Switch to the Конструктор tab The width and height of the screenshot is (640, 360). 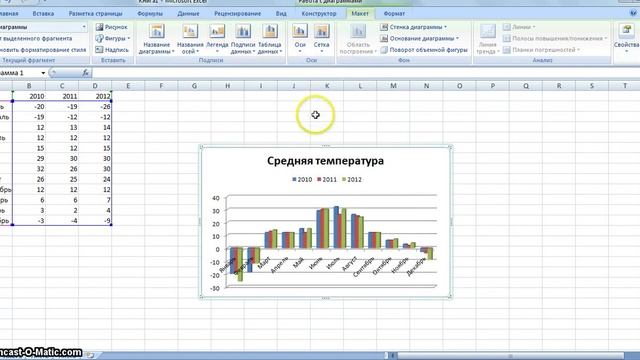[x=319, y=13]
